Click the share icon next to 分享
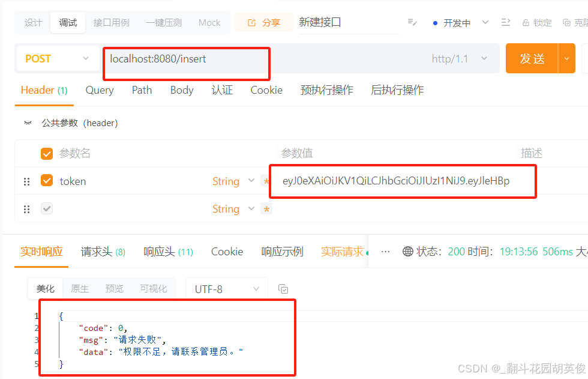This screenshot has width=588, height=379. pos(251,23)
